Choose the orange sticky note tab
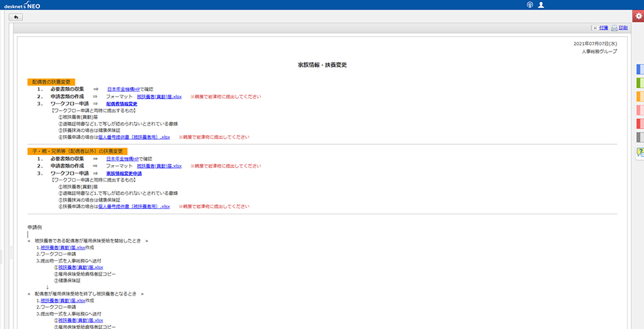The width and height of the screenshot is (644, 329). click(x=640, y=96)
